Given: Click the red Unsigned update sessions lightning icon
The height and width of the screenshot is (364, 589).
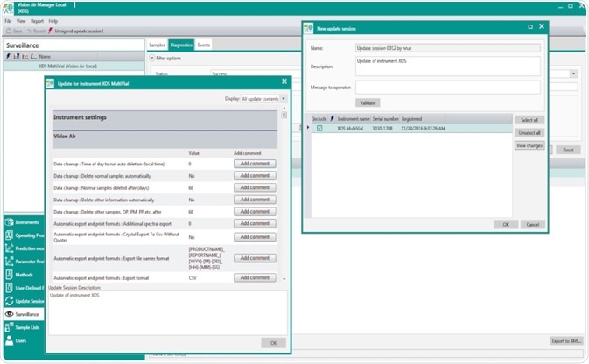Looking at the screenshot, I should [51, 31].
